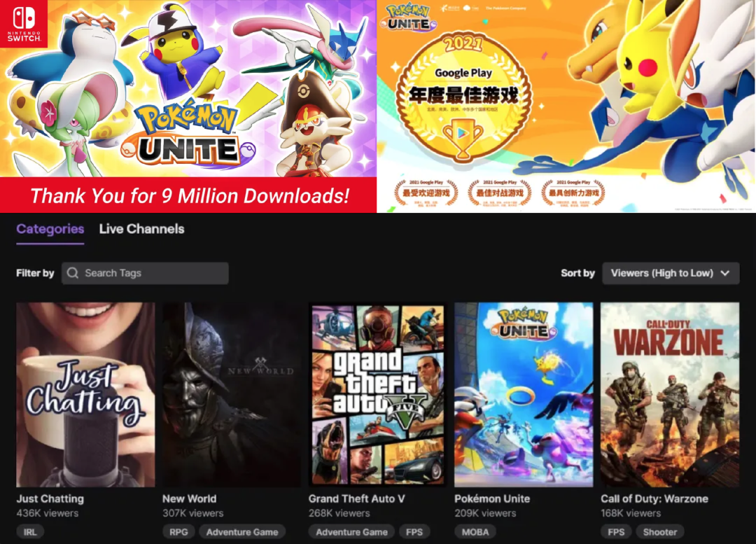Click the magnifier icon in Search Tags
This screenshot has width=756, height=544.
pyautogui.click(x=73, y=273)
